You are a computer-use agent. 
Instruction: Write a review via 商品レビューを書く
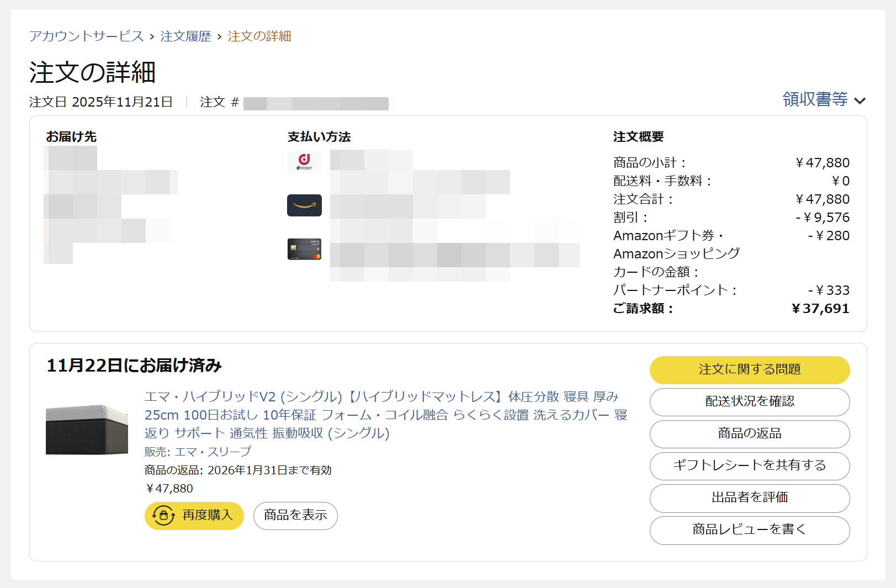coord(749,530)
